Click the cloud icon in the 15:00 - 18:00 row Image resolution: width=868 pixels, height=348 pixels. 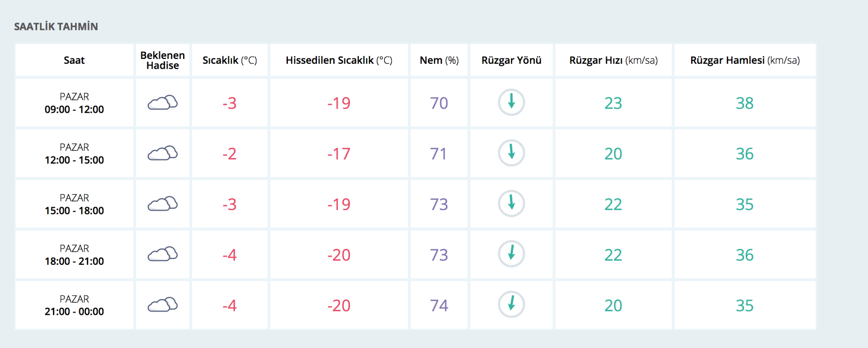pyautogui.click(x=163, y=204)
